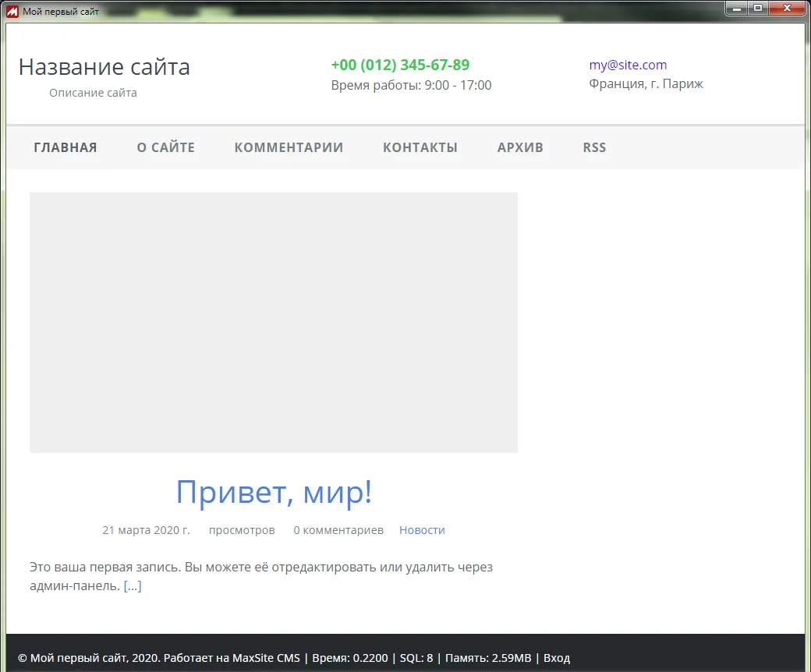811x672 pixels.
Task: Open the О САЙТЕ page
Action: 165,147
